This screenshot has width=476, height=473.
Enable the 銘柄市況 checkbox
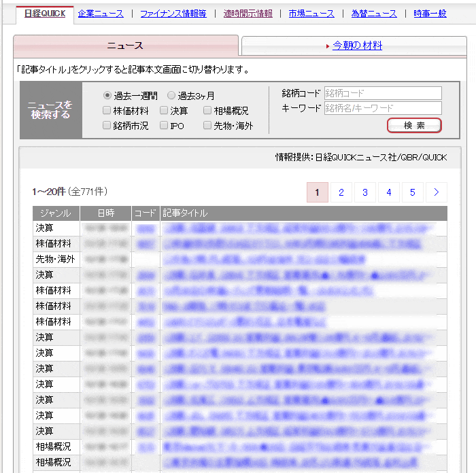(107, 126)
